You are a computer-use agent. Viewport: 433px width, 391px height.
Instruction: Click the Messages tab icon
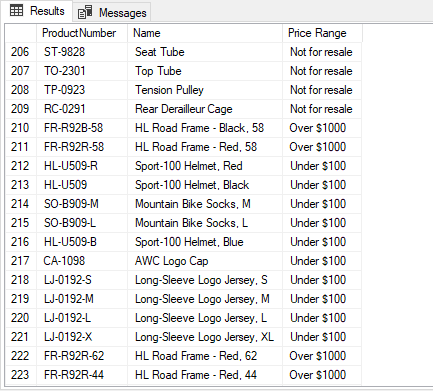tap(85, 13)
